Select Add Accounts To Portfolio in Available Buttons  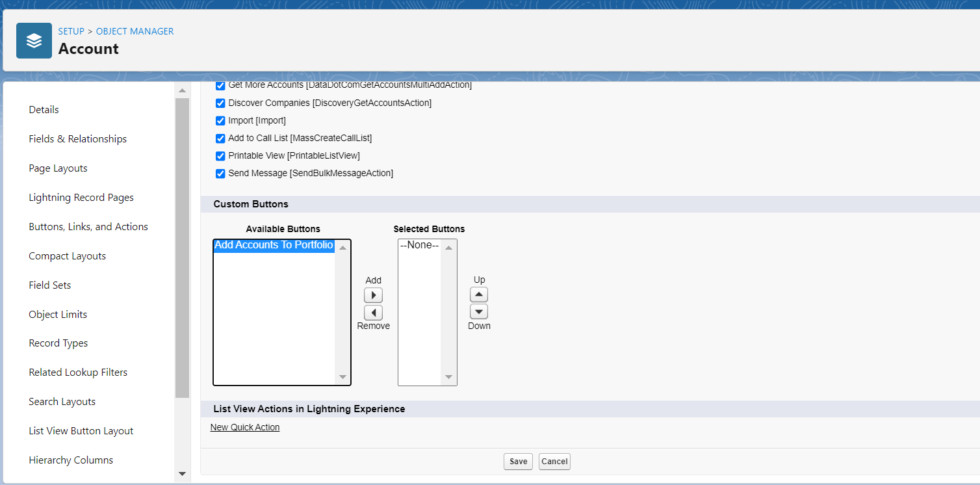tap(274, 245)
